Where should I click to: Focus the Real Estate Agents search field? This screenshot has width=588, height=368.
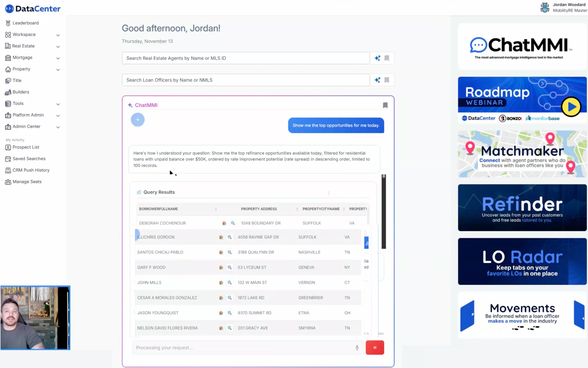(x=246, y=58)
